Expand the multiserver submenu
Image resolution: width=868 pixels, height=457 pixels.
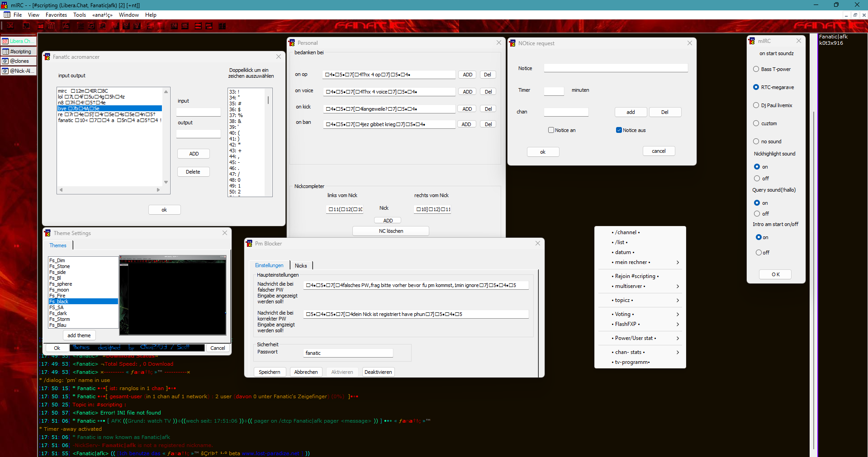click(x=640, y=286)
